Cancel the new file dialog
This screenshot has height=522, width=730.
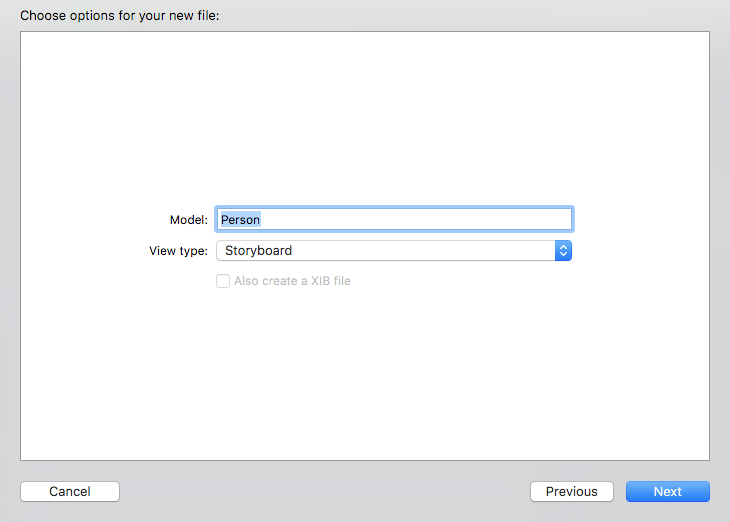tap(70, 491)
